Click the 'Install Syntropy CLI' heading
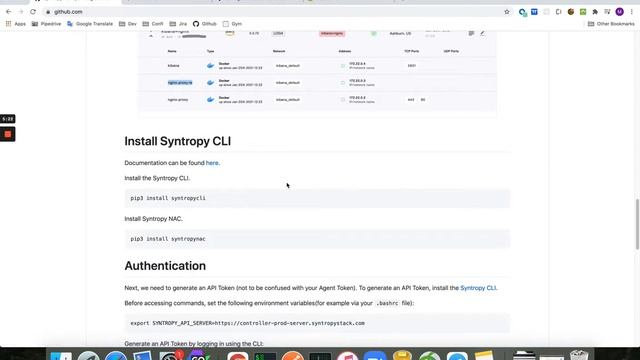 pos(178,141)
